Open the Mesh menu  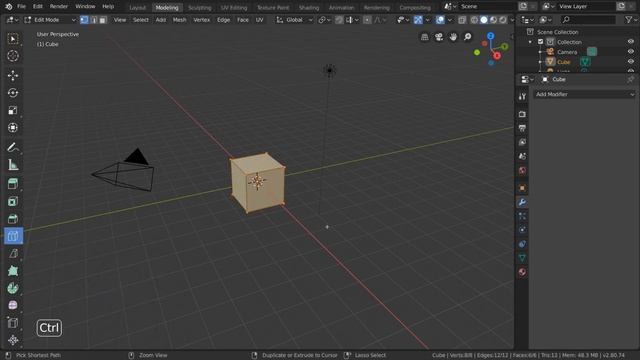(x=179, y=20)
